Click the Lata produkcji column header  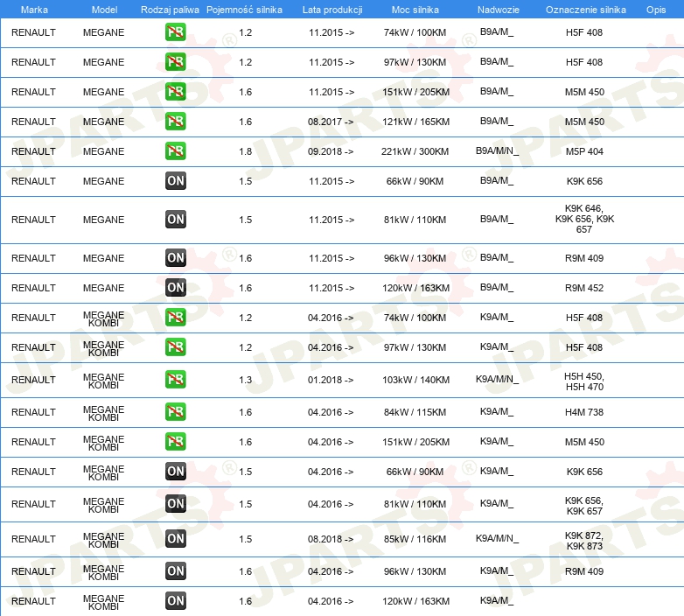(x=332, y=10)
